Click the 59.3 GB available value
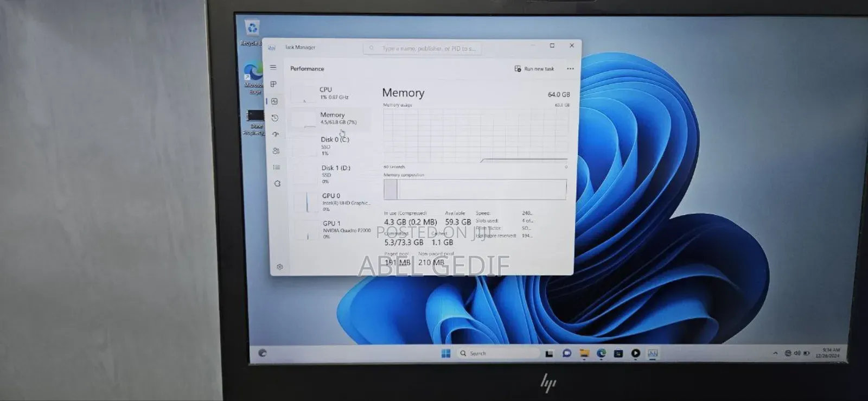The height and width of the screenshot is (401, 868). pos(458,222)
